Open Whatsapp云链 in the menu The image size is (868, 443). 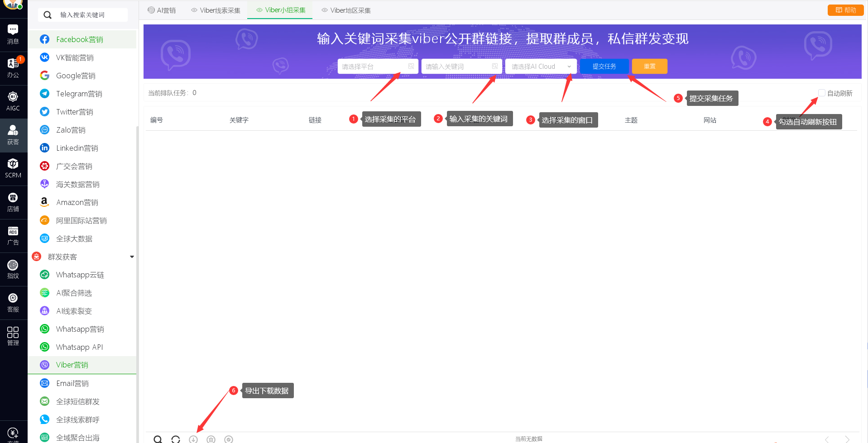[82, 275]
